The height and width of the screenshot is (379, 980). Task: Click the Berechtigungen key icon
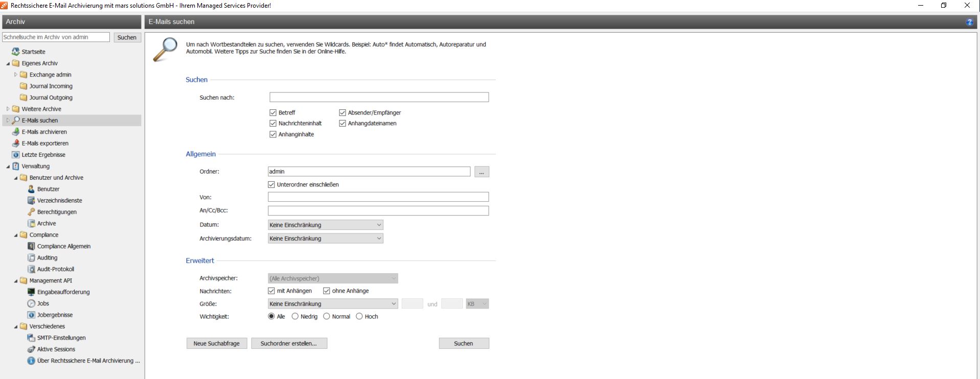[x=31, y=212]
